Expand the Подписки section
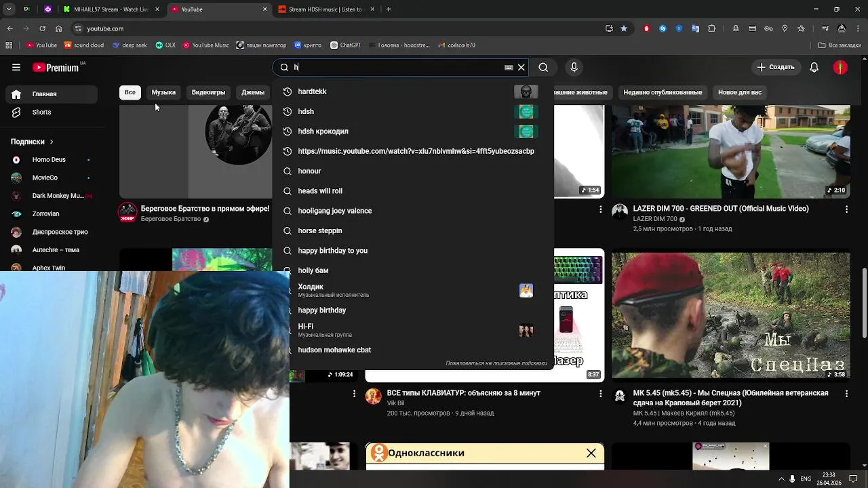Image resolution: width=868 pixels, height=488 pixels. tap(32, 142)
